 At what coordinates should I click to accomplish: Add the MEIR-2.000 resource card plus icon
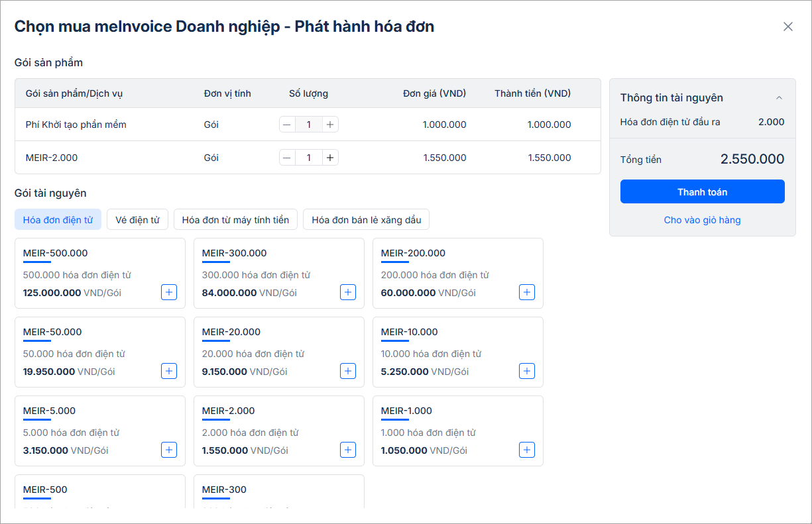[x=348, y=450]
